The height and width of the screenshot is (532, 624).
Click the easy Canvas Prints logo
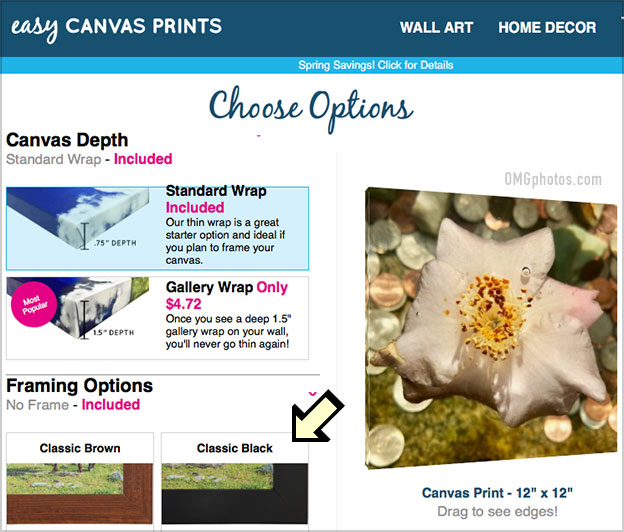coord(116,29)
